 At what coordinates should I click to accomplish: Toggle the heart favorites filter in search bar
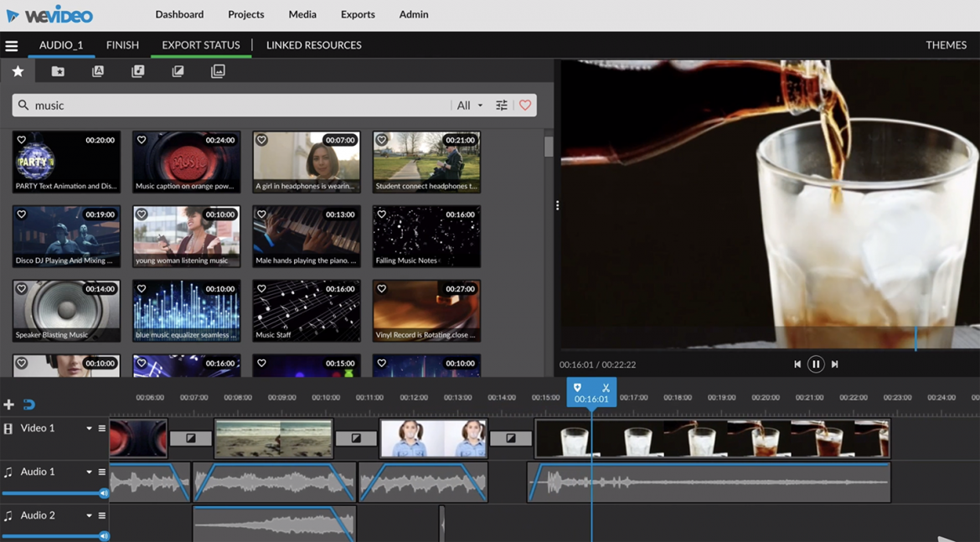click(x=525, y=105)
